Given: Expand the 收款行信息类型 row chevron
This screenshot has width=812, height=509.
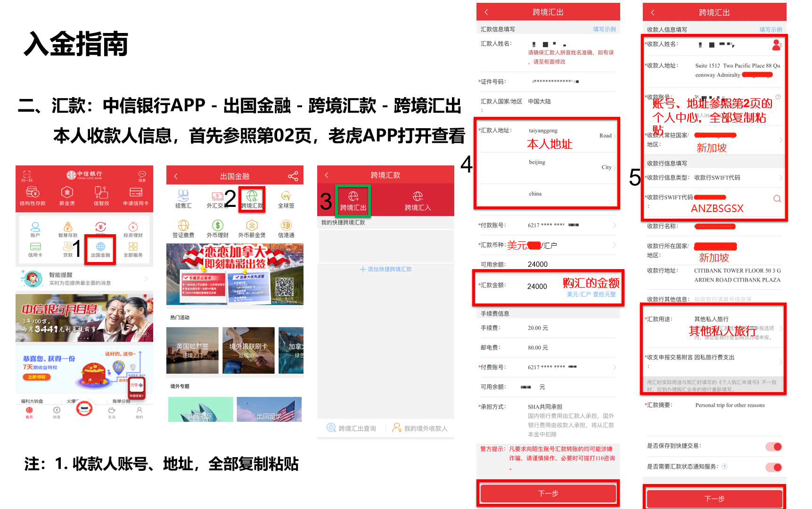Looking at the screenshot, I should point(780,178).
